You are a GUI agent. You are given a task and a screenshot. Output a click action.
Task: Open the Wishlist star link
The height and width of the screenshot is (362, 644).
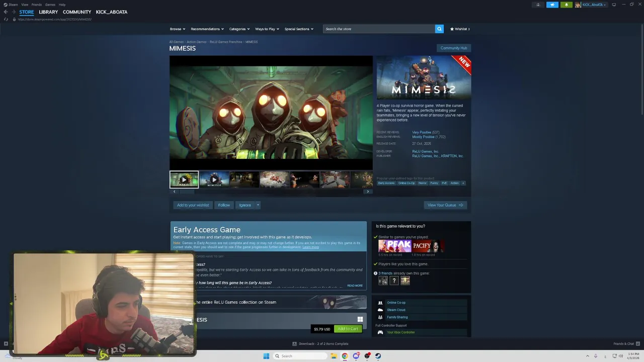click(460, 29)
